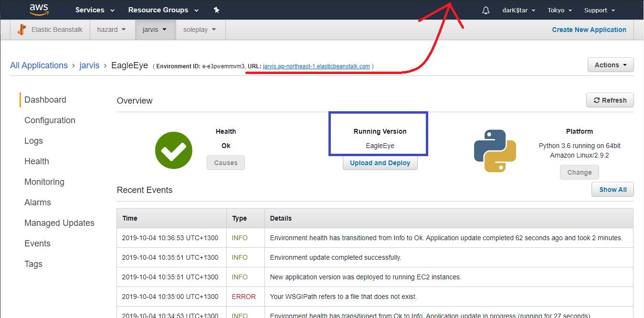Image resolution: width=644 pixels, height=318 pixels.
Task: Click 'Environment update completed successfully.' detail
Action: 336,257
